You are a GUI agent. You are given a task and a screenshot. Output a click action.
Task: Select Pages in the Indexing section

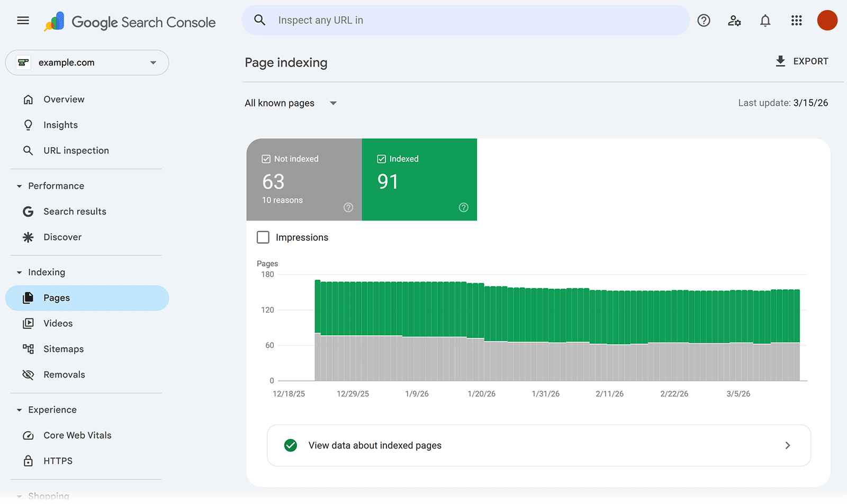pos(56,298)
